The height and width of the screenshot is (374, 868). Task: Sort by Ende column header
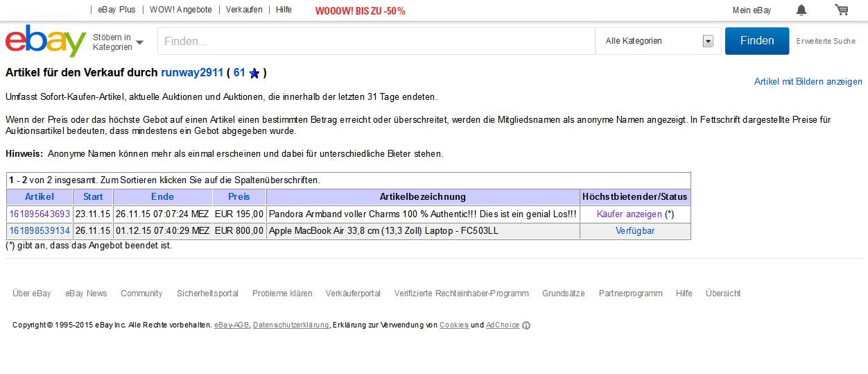163,196
